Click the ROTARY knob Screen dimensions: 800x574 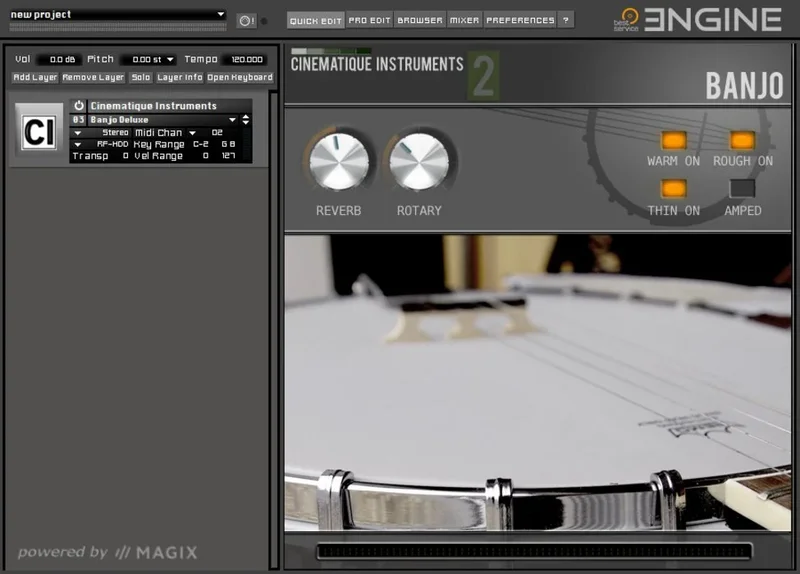[x=419, y=162]
